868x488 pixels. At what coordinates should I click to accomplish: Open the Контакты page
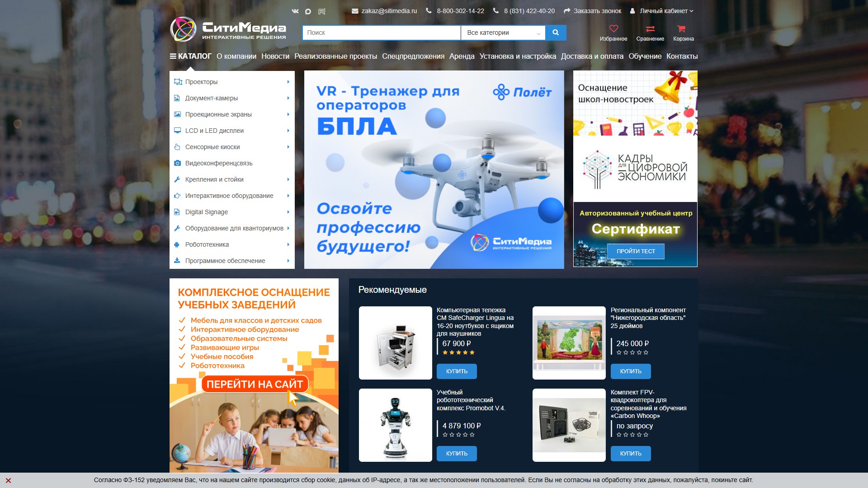(x=682, y=56)
